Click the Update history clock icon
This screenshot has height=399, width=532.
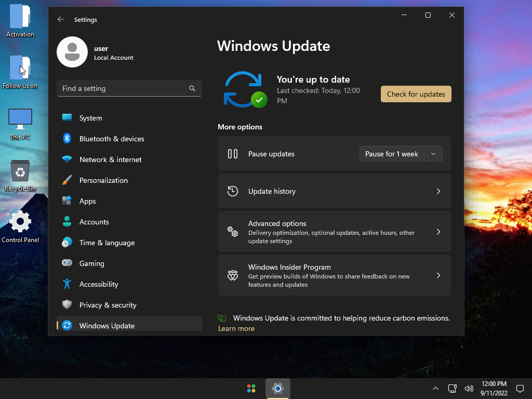233,191
